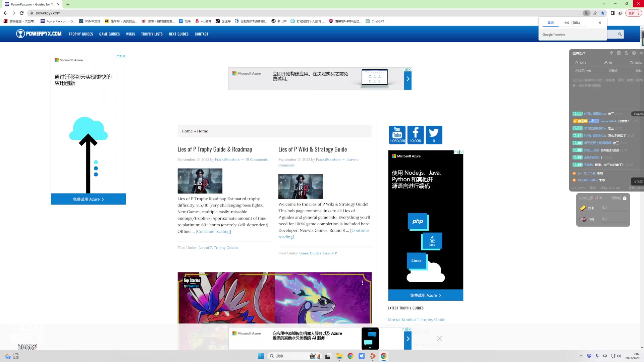The height and width of the screenshot is (362, 644).
Task: Select 活跃度 tab in 弹幕助手
Action: tap(613, 71)
